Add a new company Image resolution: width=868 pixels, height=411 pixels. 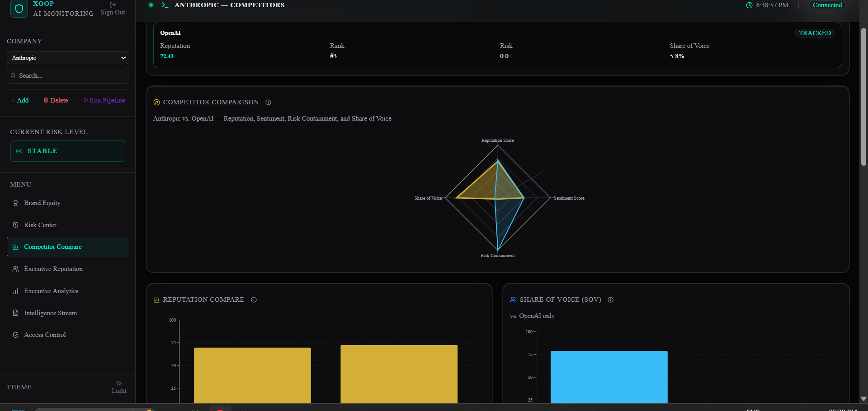[x=20, y=100]
